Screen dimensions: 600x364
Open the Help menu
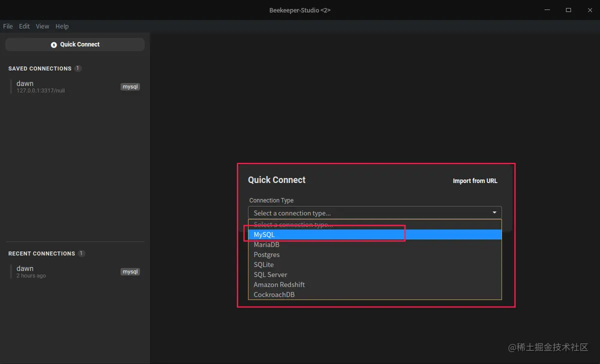(62, 26)
